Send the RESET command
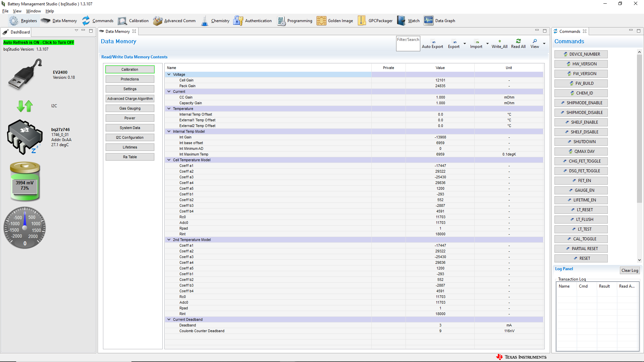Viewport: 644px width, 362px height. click(581, 258)
